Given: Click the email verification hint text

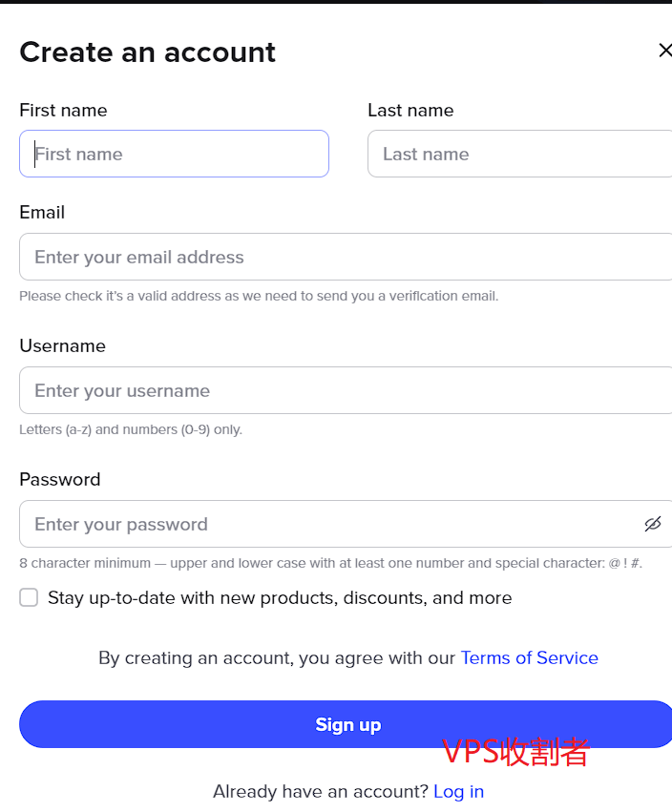Looking at the screenshot, I should pyautogui.click(x=259, y=296).
